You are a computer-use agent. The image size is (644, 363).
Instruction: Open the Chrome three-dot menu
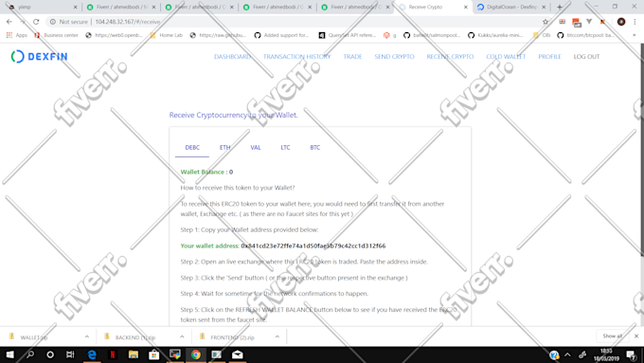tap(635, 22)
